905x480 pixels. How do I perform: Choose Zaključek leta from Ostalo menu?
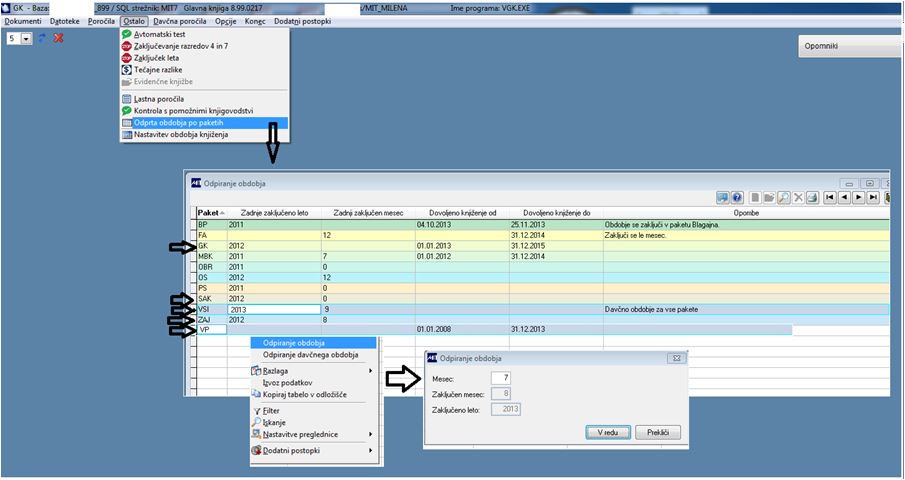pyautogui.click(x=156, y=58)
